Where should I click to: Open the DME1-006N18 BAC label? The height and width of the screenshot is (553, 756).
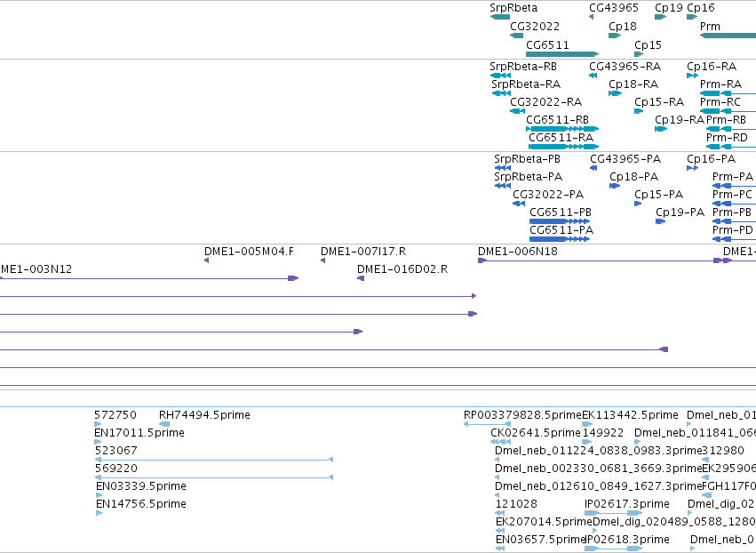point(517,252)
